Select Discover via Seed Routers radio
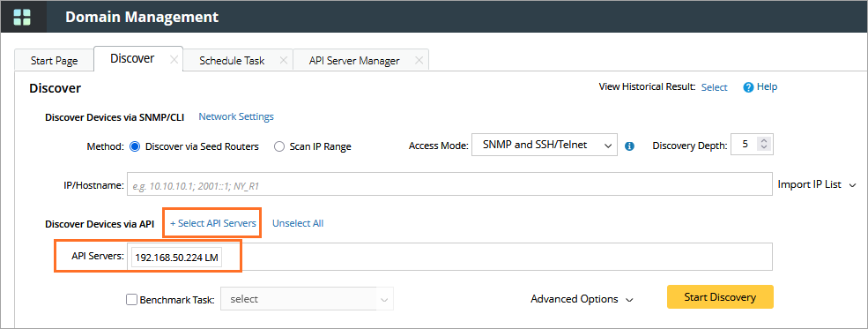This screenshot has width=868, height=329. pyautogui.click(x=135, y=146)
